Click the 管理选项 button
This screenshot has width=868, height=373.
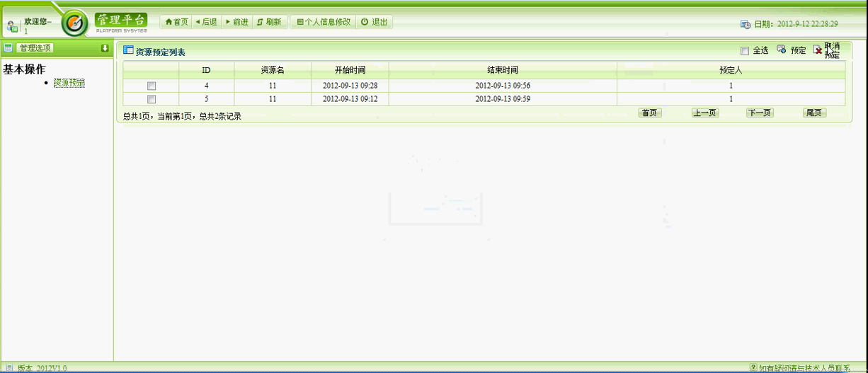pos(35,48)
